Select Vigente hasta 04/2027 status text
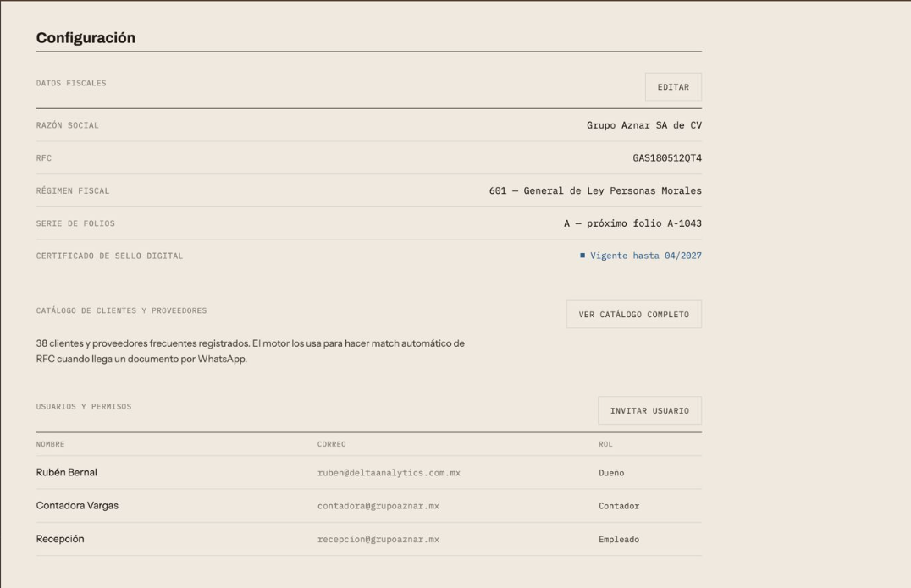This screenshot has height=588, width=911. [x=646, y=256]
